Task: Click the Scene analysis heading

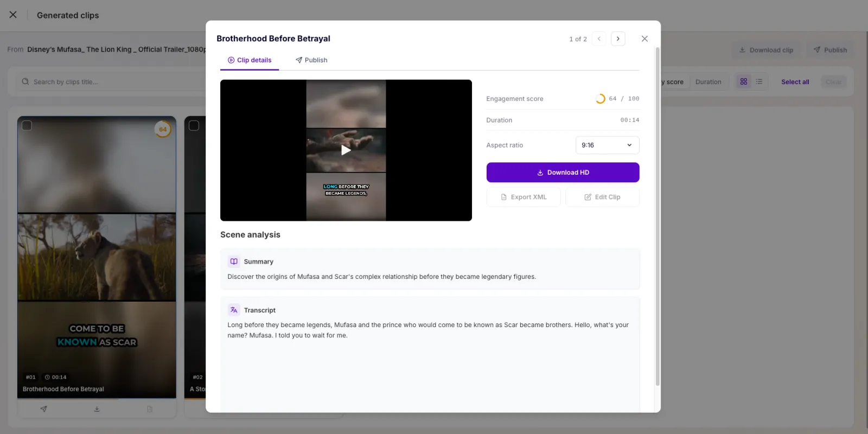Action: [x=250, y=234]
